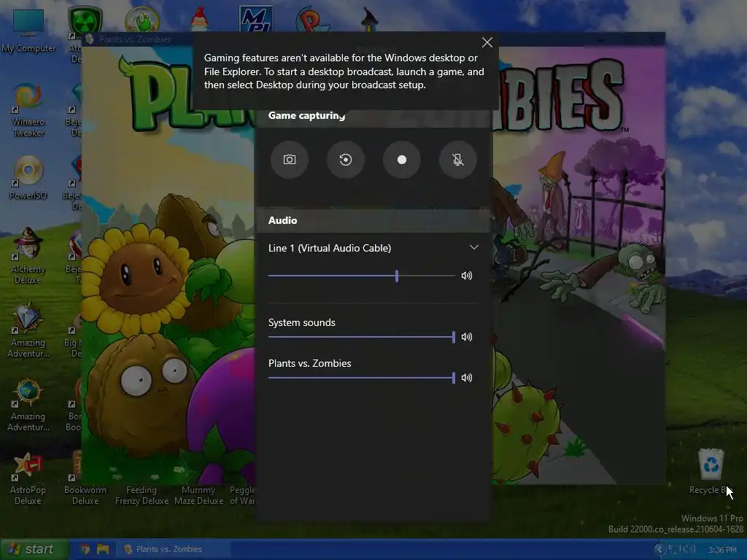Viewport: 747px width, 560px height.
Task: Close the Game Bar message with X
Action: point(487,42)
